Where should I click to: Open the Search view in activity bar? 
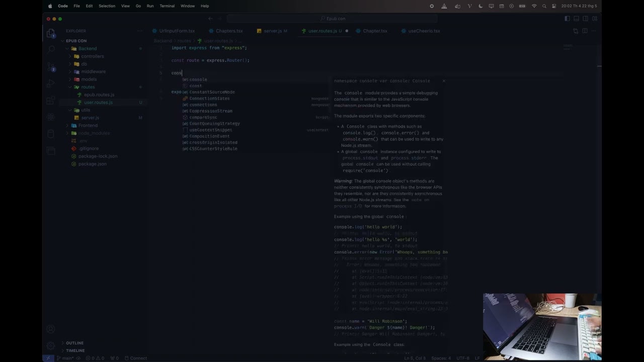click(x=51, y=50)
